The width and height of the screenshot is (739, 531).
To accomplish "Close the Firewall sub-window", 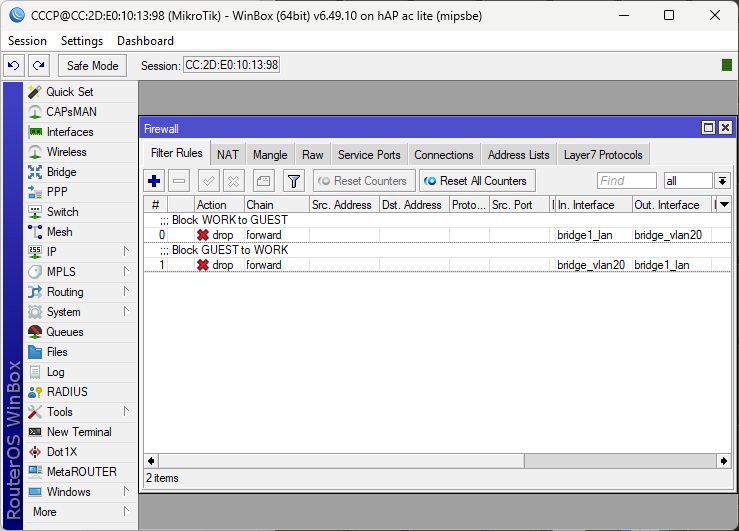I will click(x=725, y=128).
